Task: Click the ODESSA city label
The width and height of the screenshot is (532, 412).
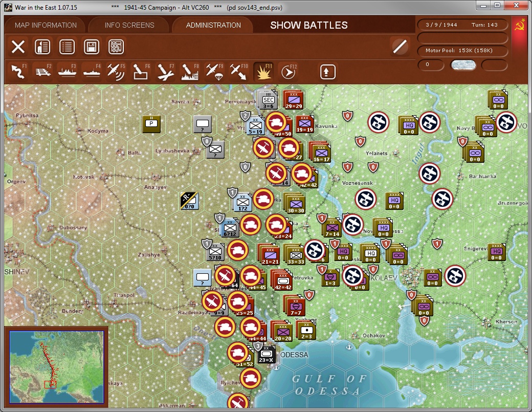Action: tap(294, 355)
